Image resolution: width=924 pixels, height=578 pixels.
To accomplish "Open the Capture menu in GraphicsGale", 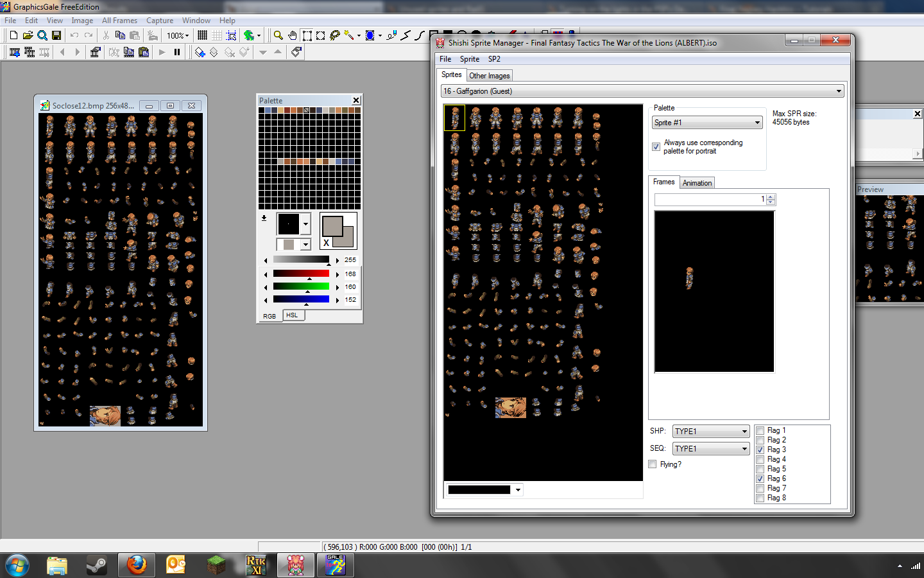I will tap(160, 21).
